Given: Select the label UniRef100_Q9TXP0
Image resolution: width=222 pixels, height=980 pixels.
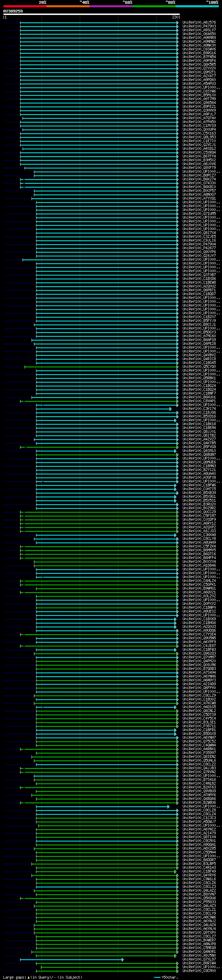Looking at the screenshot, I should (199, 932).
